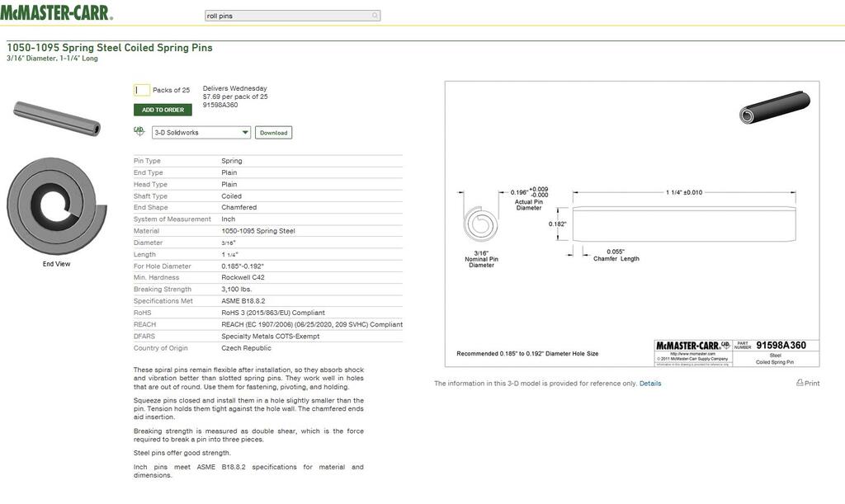845x504 pixels.
Task: Click the printer icon next to Print
Action: click(800, 383)
